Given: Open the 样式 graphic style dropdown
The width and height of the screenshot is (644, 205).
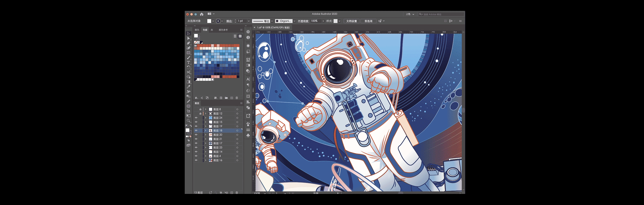Looking at the screenshot, I should pyautogui.click(x=340, y=21).
